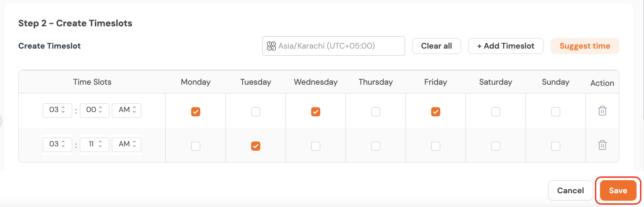Click the Suggest time button
This screenshot has width=644, height=207.
(x=585, y=46)
